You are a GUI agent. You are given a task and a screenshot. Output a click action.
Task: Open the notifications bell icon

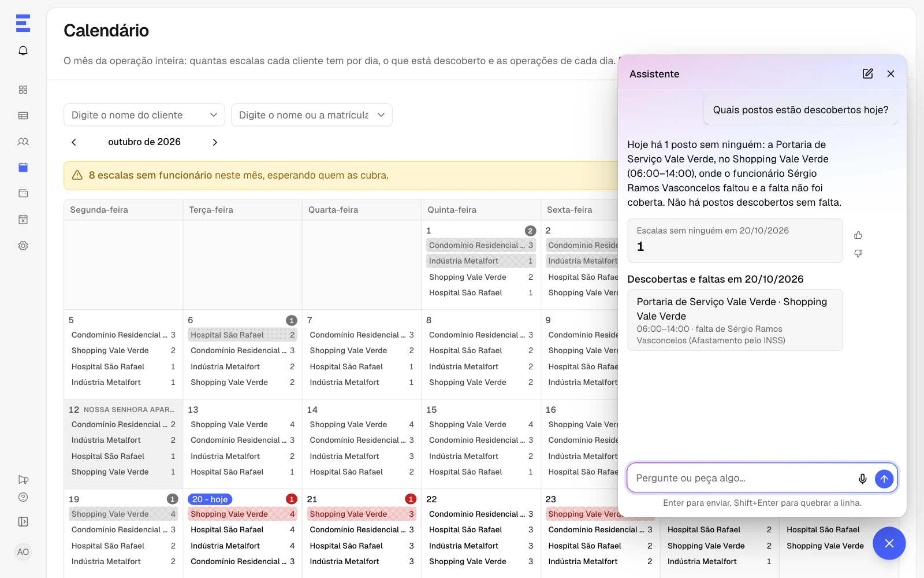[x=23, y=51]
